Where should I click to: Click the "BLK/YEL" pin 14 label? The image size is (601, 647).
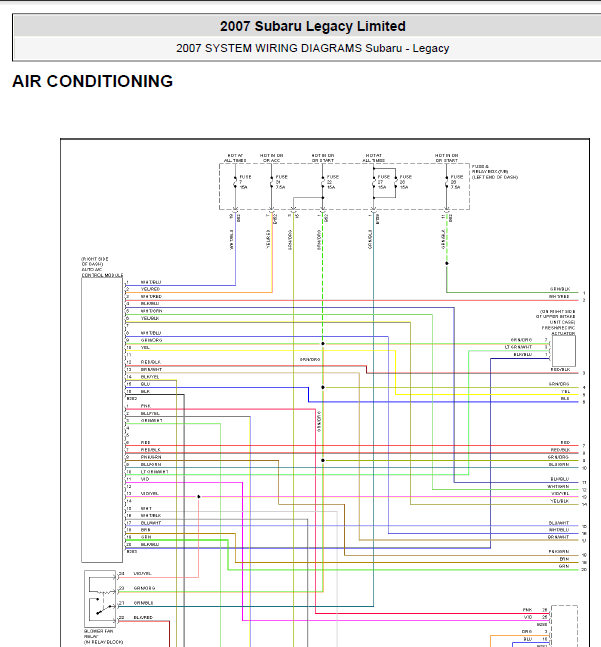(x=150, y=377)
